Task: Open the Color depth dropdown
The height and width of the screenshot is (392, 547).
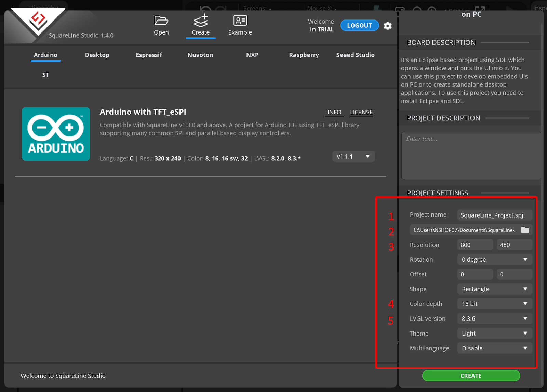Action: 495,304
